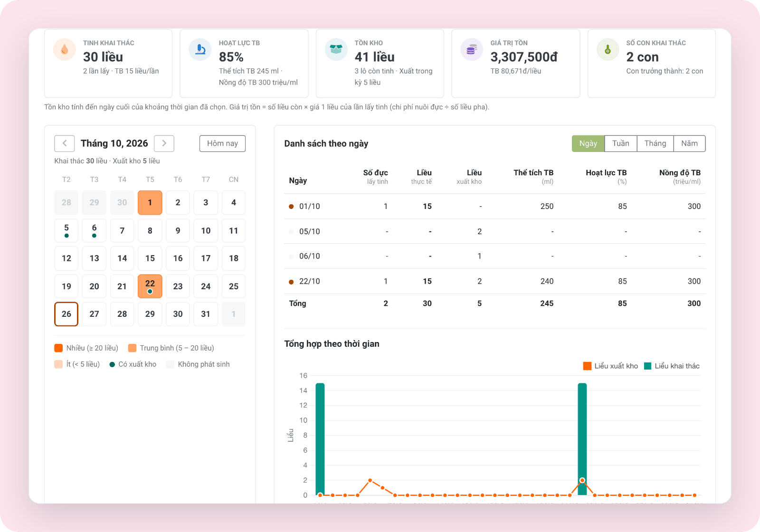Open the Tháng 10, 2026 month picker
Viewport: 760px width, 532px height.
pos(114,143)
